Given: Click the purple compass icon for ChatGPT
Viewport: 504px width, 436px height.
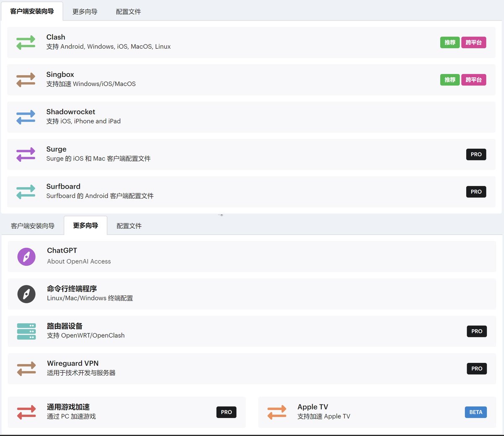Looking at the screenshot, I should tap(26, 256).
